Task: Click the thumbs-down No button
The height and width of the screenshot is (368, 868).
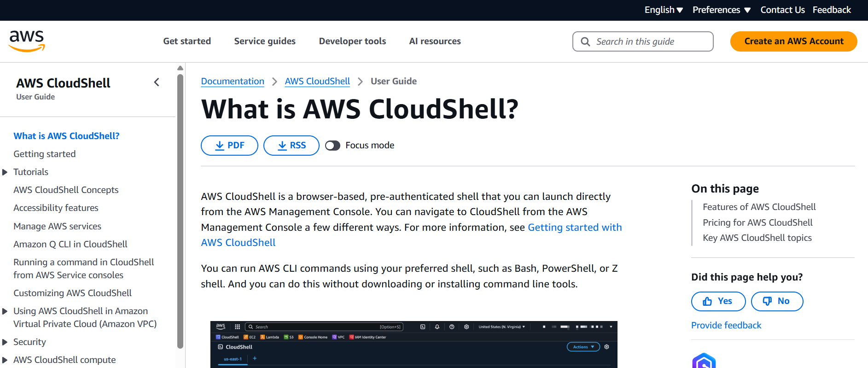Action: point(777,301)
